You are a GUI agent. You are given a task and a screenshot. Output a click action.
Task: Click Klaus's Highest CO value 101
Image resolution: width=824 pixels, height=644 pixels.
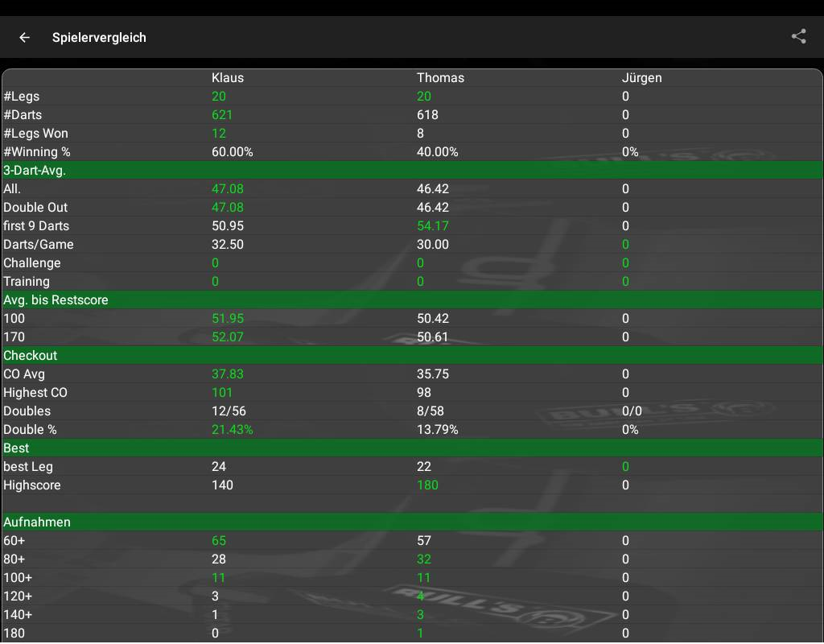pyautogui.click(x=222, y=392)
